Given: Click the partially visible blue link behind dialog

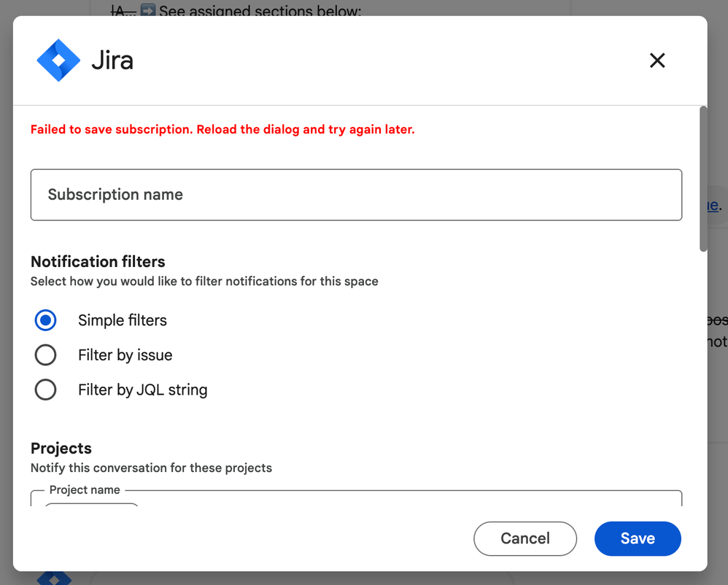Looking at the screenshot, I should (x=713, y=205).
